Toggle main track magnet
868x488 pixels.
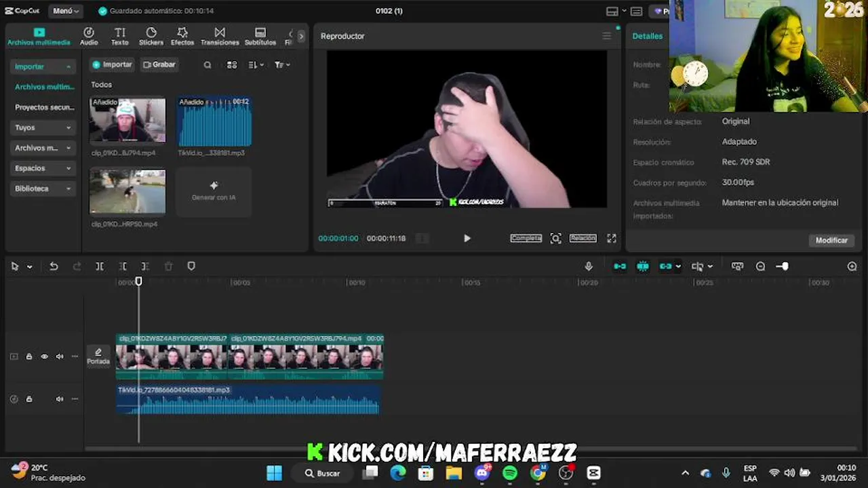click(620, 266)
